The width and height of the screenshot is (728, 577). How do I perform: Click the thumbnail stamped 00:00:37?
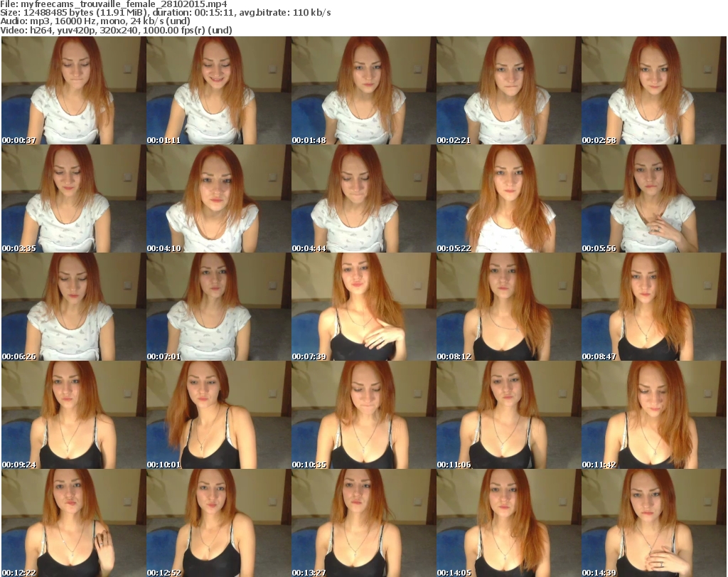73,90
